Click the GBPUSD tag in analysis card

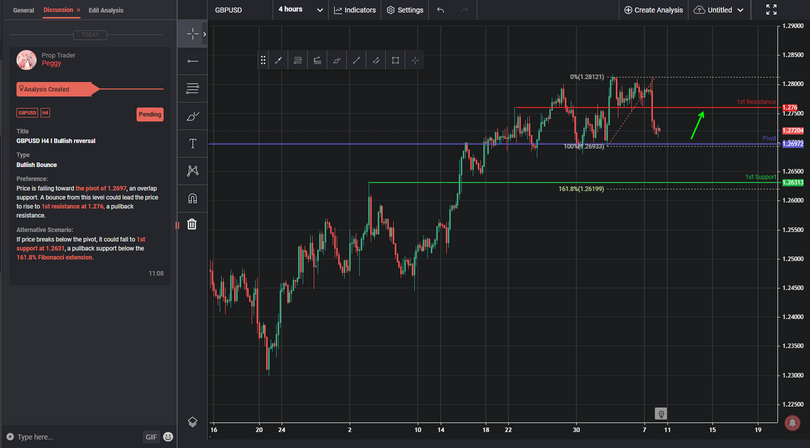27,112
